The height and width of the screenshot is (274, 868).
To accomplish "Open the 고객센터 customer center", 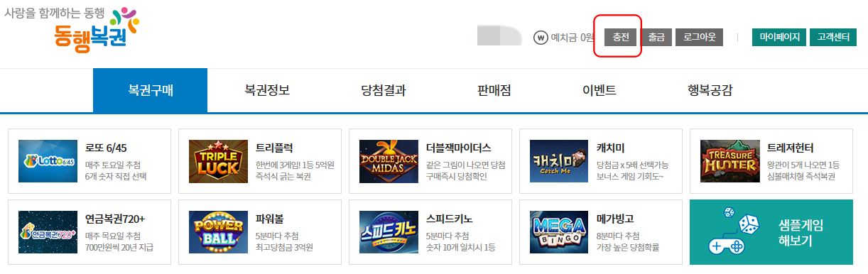I will click(833, 38).
